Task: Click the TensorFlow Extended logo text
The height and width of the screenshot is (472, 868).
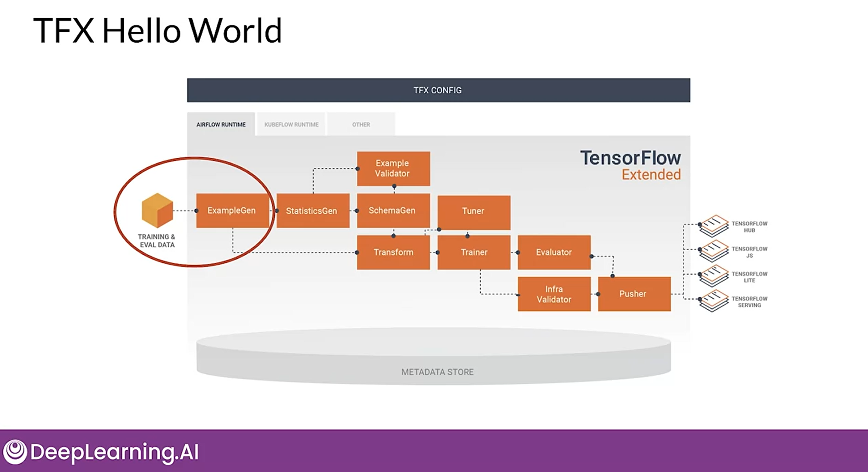Action: click(630, 166)
